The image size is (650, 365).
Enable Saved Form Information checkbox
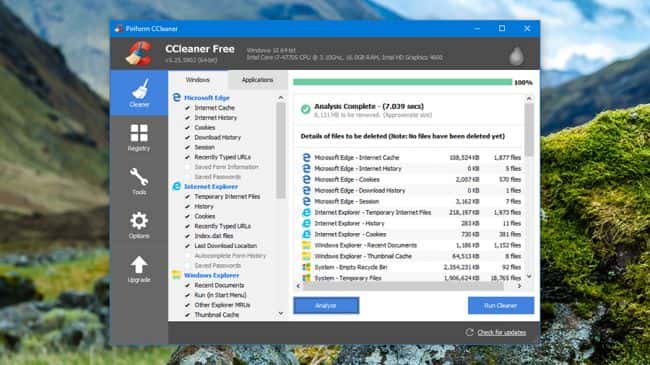point(187,167)
